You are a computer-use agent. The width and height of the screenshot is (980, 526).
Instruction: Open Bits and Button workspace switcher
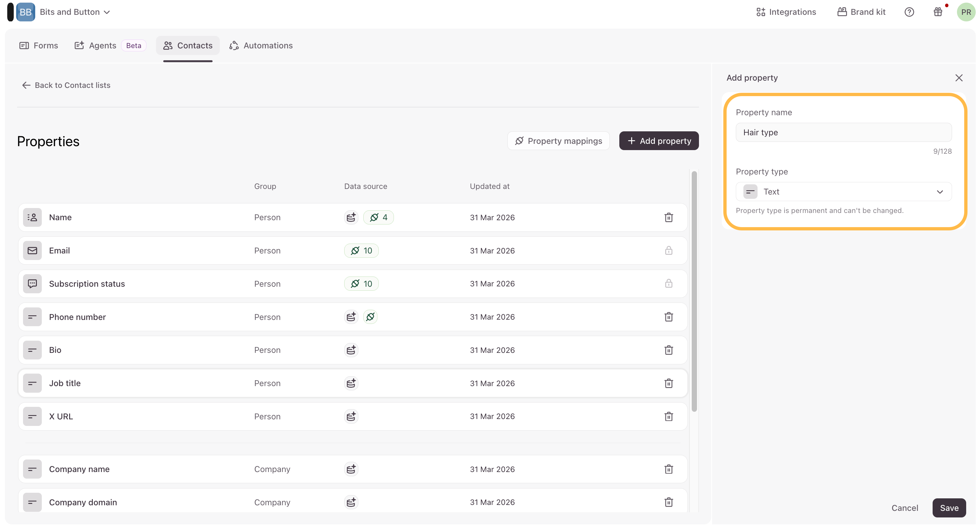click(x=75, y=12)
